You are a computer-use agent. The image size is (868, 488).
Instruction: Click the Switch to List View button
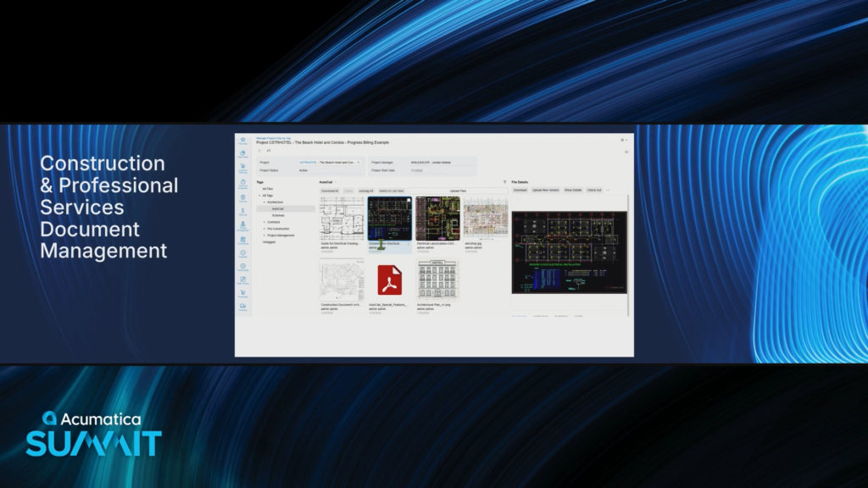point(391,191)
